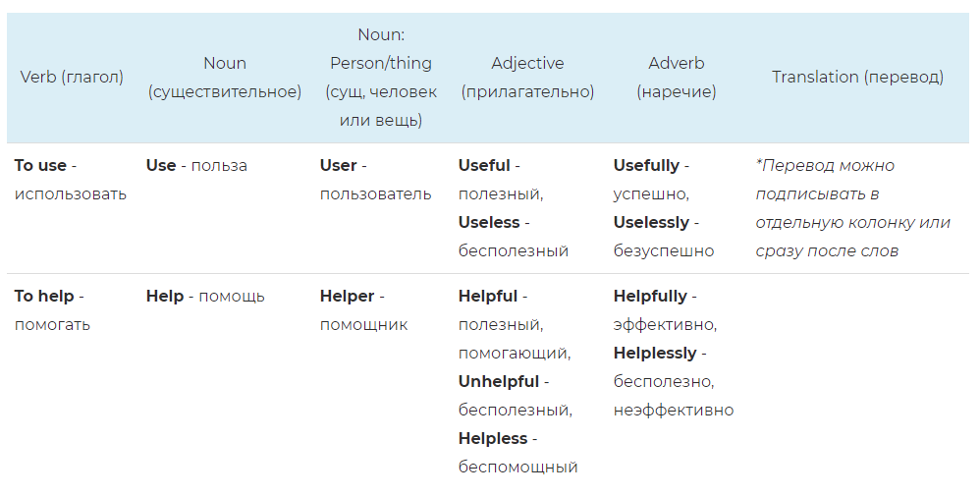The width and height of the screenshot is (980, 496).
Task: Select the adverb "Helplessly"
Action: click(655, 353)
